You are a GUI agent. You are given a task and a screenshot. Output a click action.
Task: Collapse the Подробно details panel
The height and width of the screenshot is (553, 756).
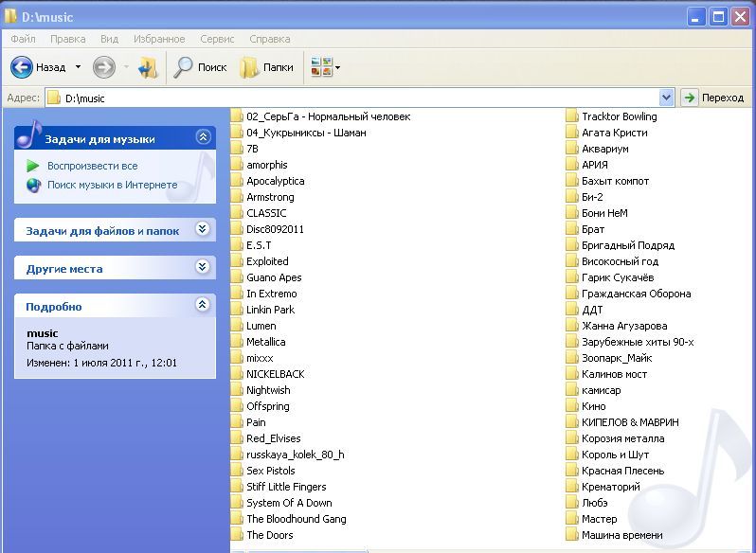point(203,305)
